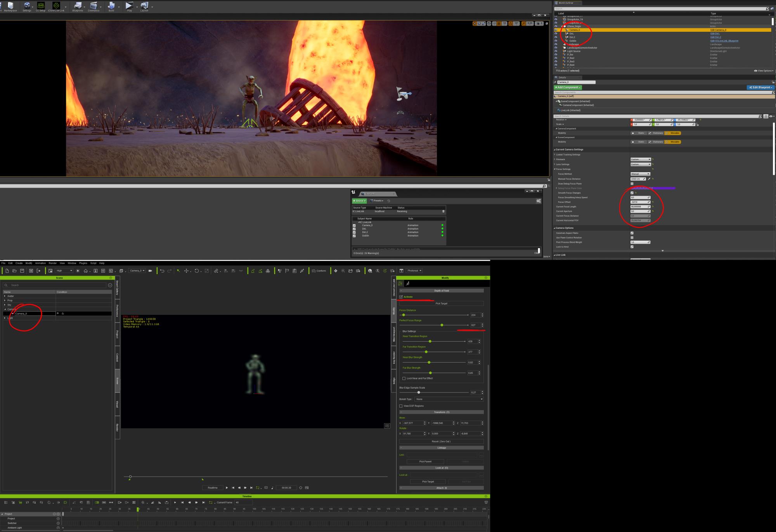Viewport: 776px width, 532px height.
Task: Open iClone Animation menu
Action: [x=40, y=263]
